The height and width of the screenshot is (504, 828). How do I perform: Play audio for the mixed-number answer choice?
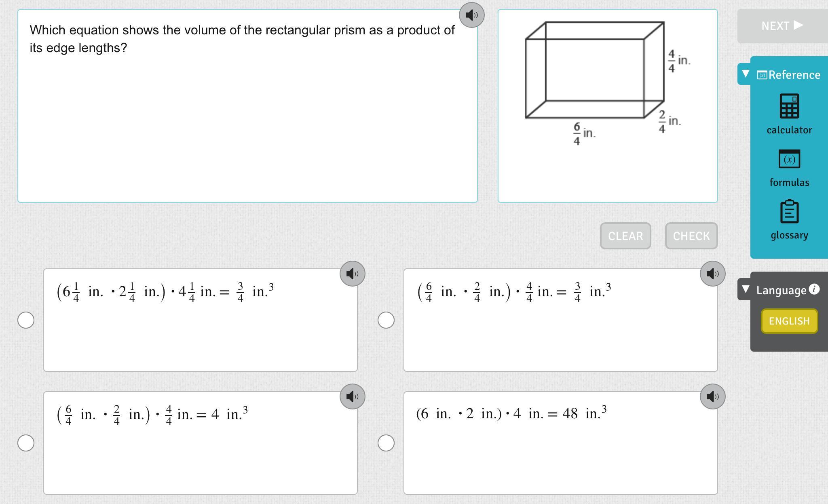pos(352,274)
